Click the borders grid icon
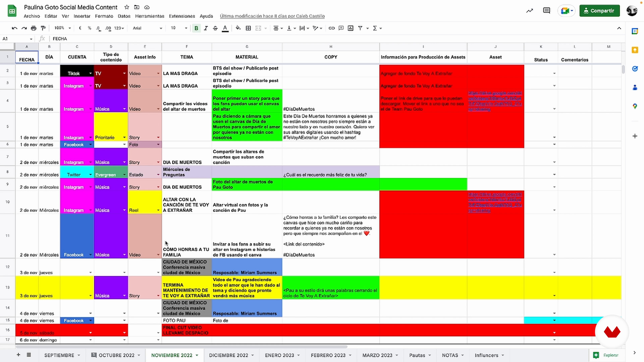The width and height of the screenshot is (644, 362). (x=248, y=28)
